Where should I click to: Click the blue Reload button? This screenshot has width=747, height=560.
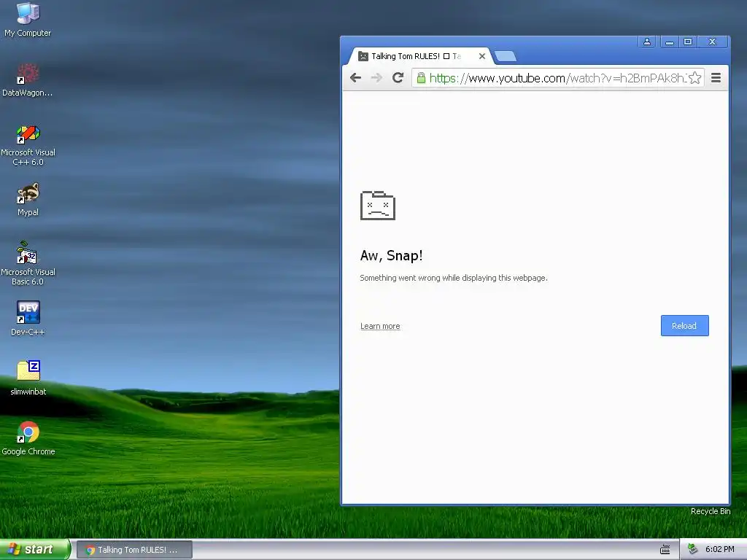[x=684, y=326]
